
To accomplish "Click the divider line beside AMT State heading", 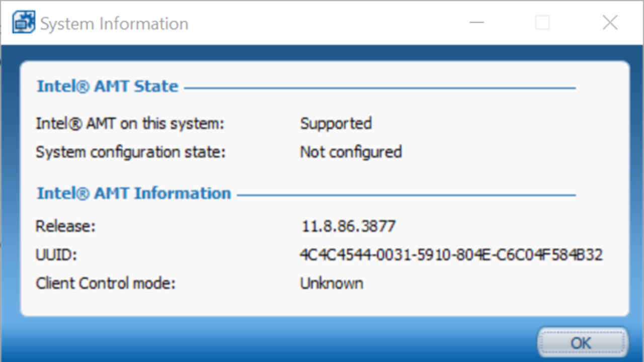I will 379,88.
